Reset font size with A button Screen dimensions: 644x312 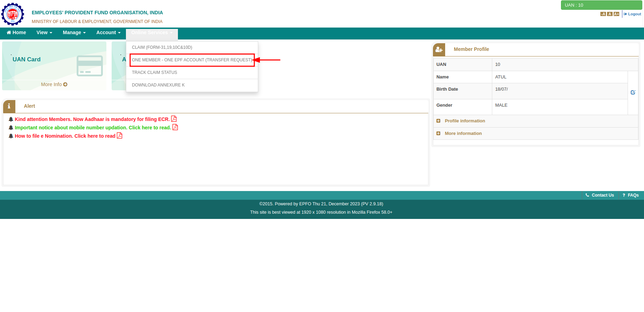(610, 14)
